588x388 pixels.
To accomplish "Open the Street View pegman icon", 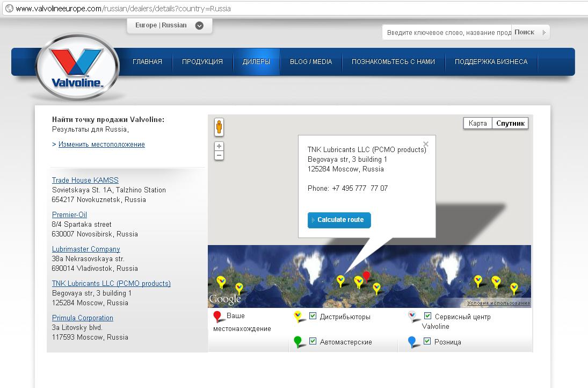I will pyautogui.click(x=219, y=127).
